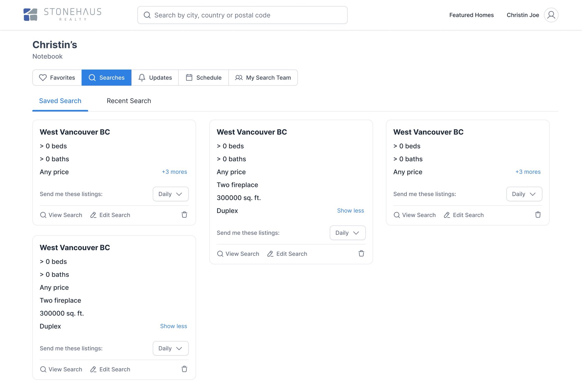Click the magnifier icon in the search bar
This screenshot has width=582, height=392.
pyautogui.click(x=147, y=15)
